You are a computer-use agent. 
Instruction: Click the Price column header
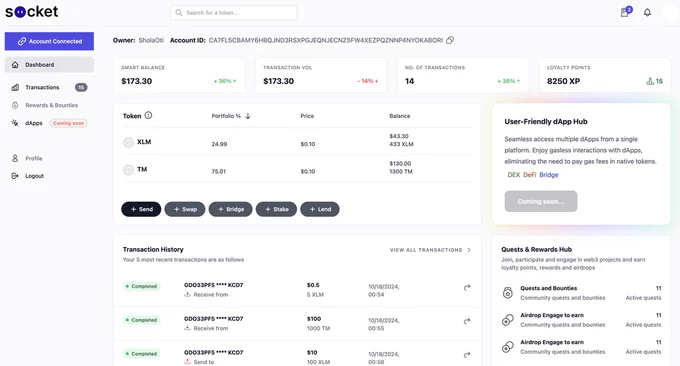pos(307,116)
